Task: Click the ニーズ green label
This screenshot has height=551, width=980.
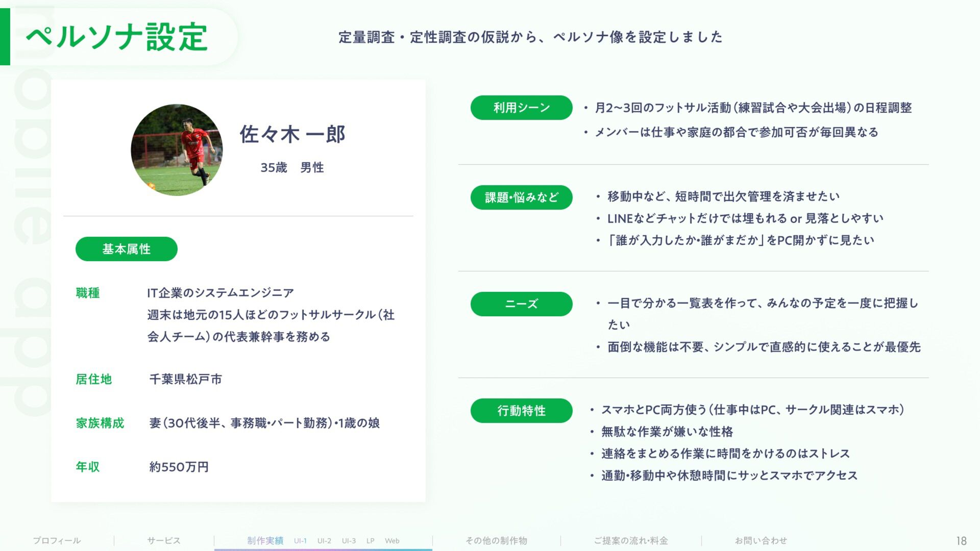Action: [x=522, y=304]
